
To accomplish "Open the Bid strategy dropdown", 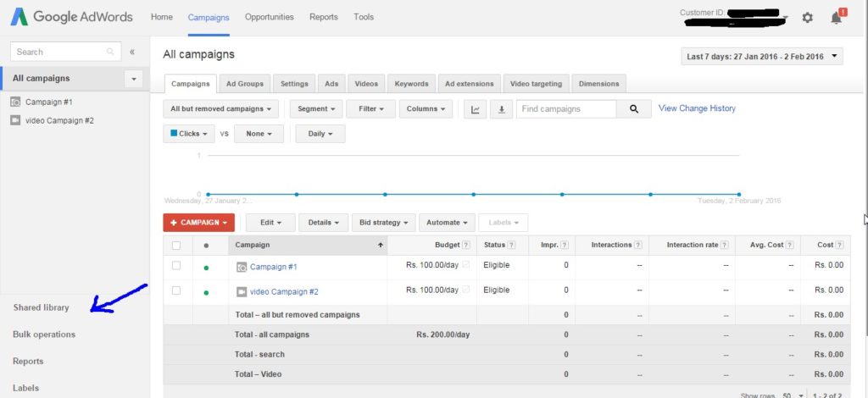I will coord(383,223).
